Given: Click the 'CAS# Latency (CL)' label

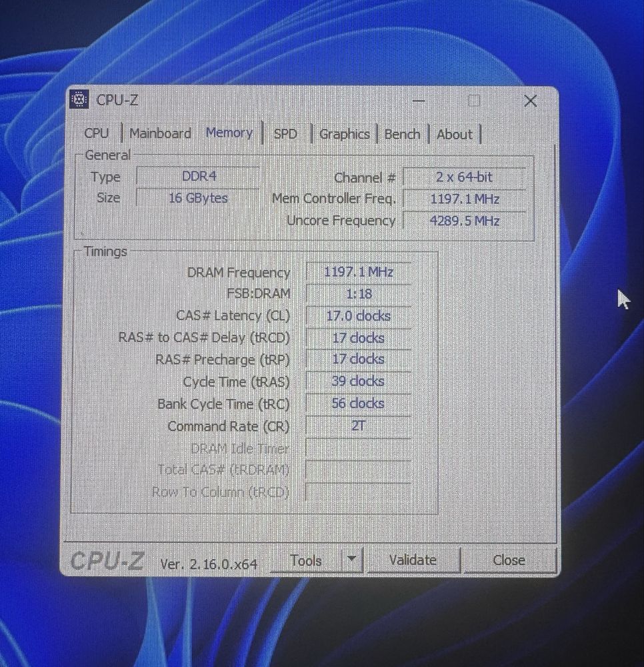Looking at the screenshot, I should (233, 316).
